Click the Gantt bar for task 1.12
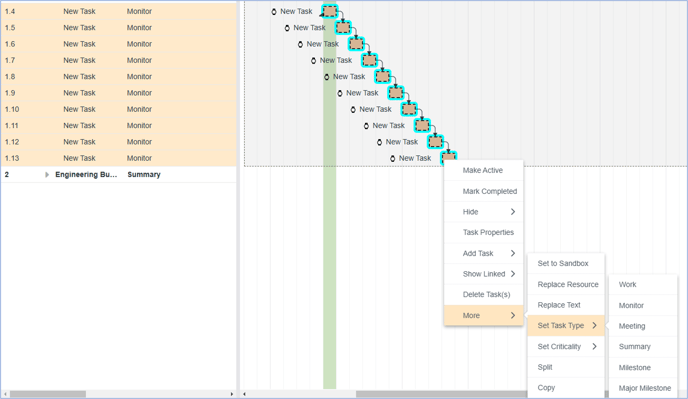Image resolution: width=688 pixels, height=399 pixels. pyautogui.click(x=435, y=142)
